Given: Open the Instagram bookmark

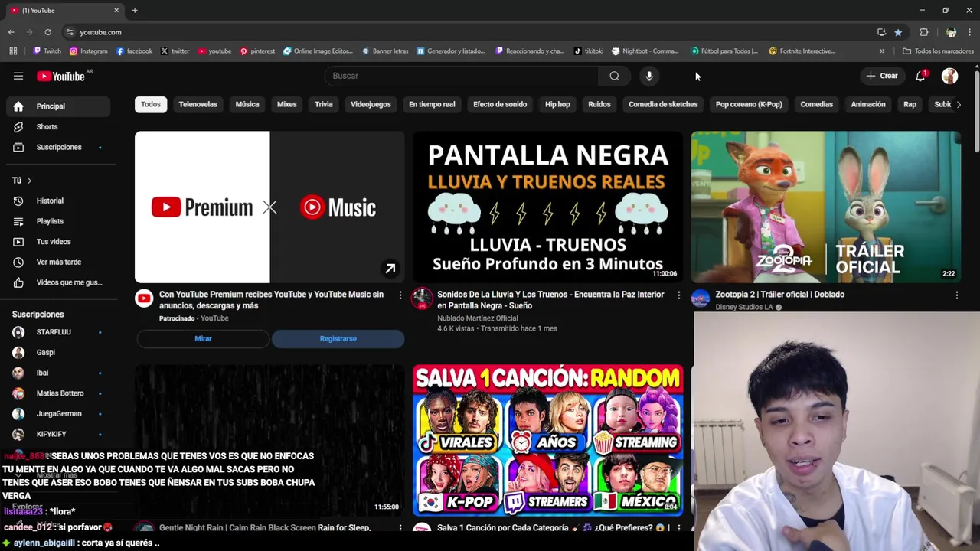Looking at the screenshot, I should pos(88,51).
